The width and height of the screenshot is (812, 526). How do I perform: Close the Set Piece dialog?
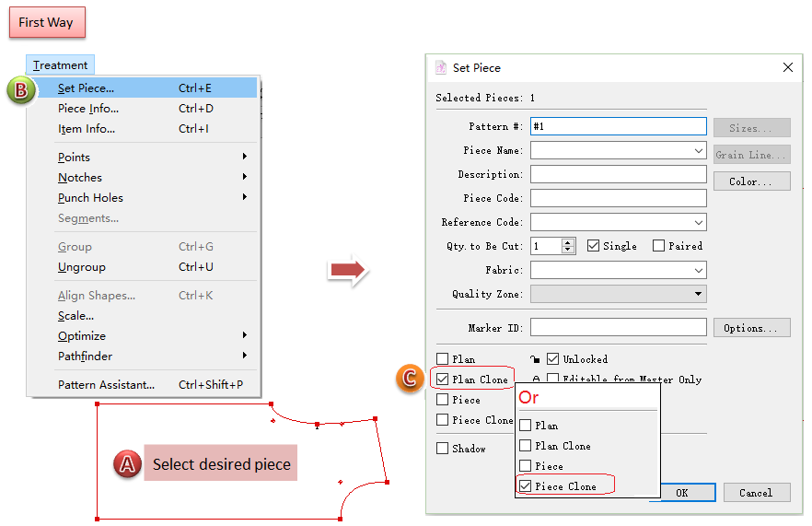tap(787, 67)
